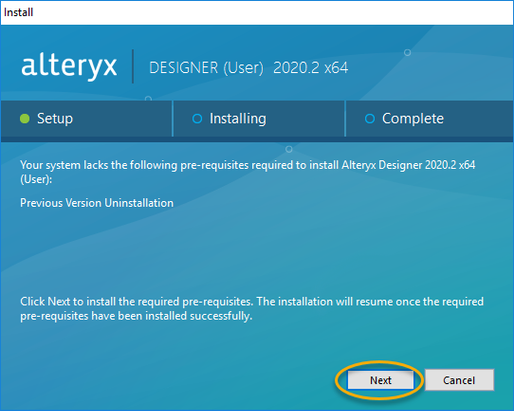
Task: Click the Next button
Action: [x=380, y=380]
